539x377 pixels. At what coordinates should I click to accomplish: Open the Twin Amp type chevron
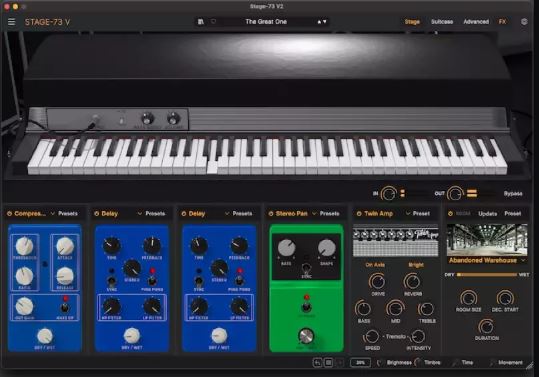[408, 213]
